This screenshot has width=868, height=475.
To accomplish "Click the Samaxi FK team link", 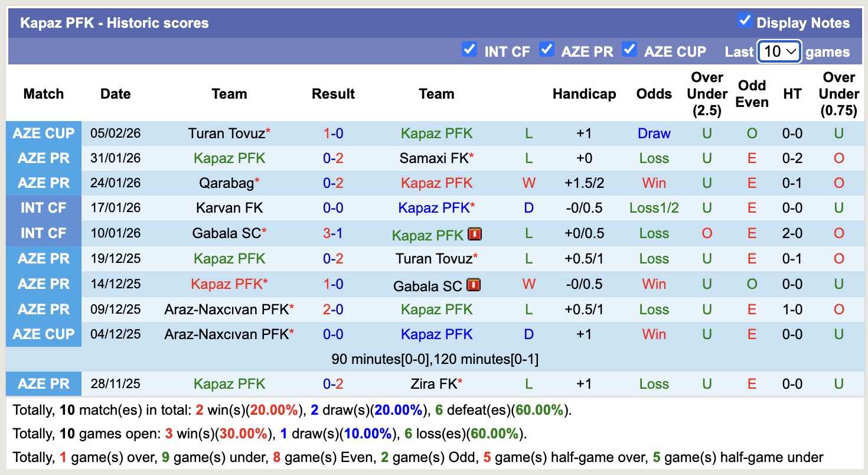I will 434,158.
